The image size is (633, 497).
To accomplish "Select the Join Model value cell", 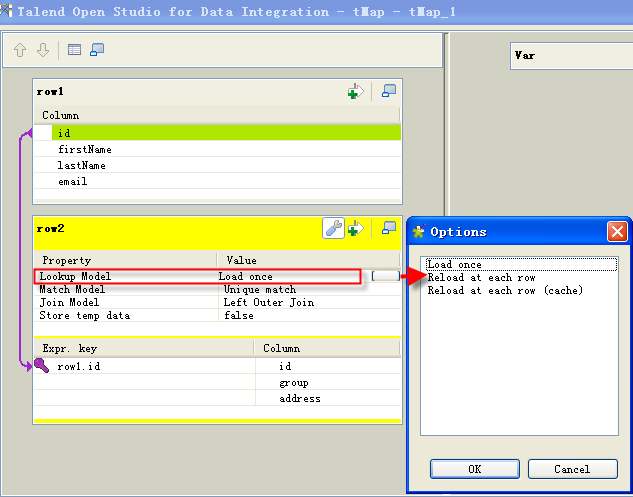I will click(290, 302).
